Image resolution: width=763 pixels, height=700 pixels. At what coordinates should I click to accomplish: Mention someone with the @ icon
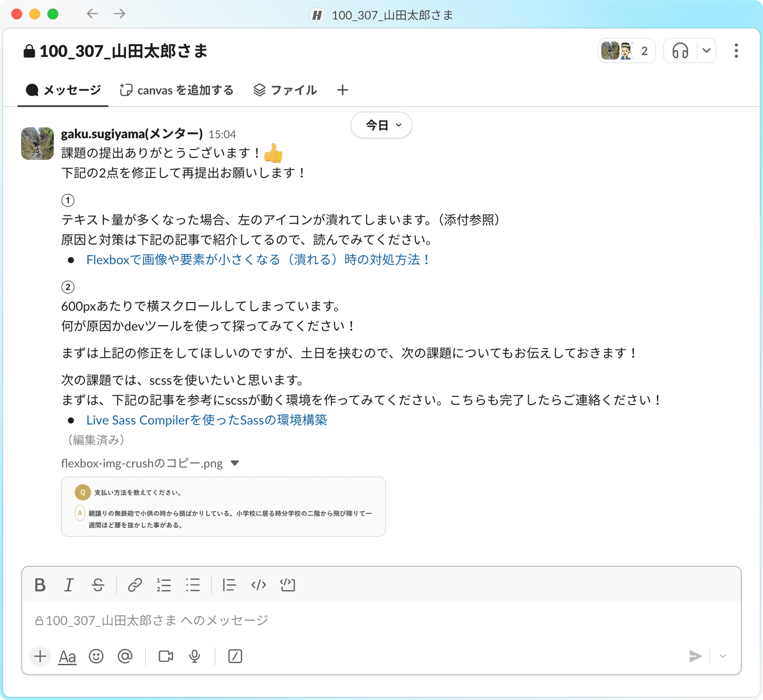click(x=125, y=656)
